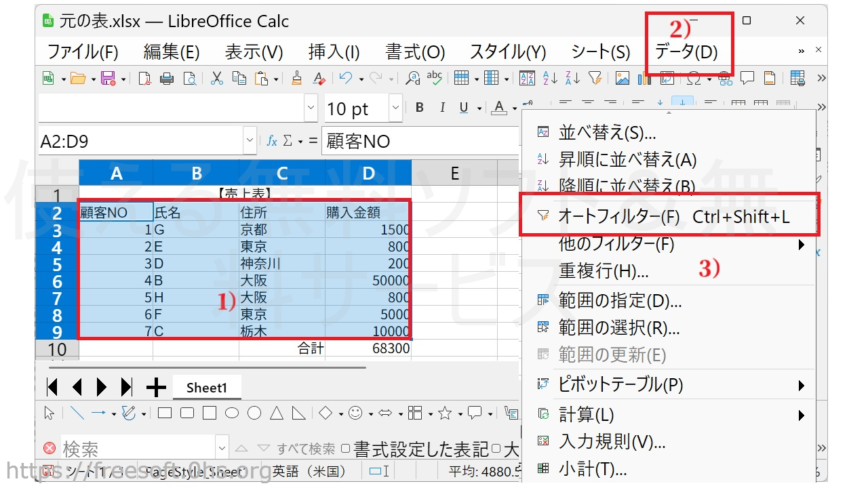Click the Sort Ascending toolbar icon
The image size is (868, 488).
point(549,79)
